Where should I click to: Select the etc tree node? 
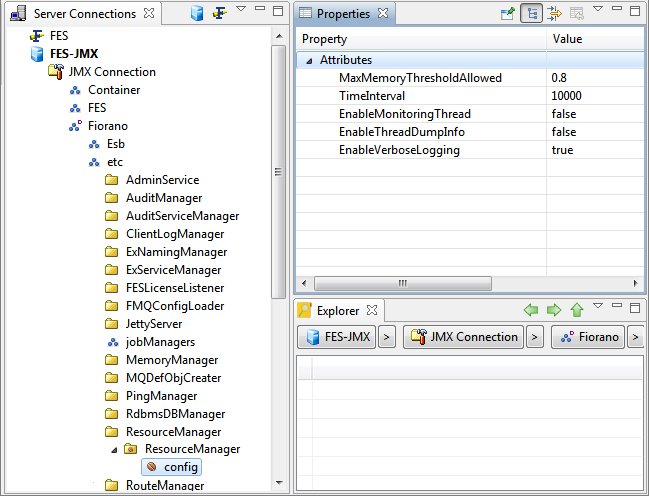115,162
